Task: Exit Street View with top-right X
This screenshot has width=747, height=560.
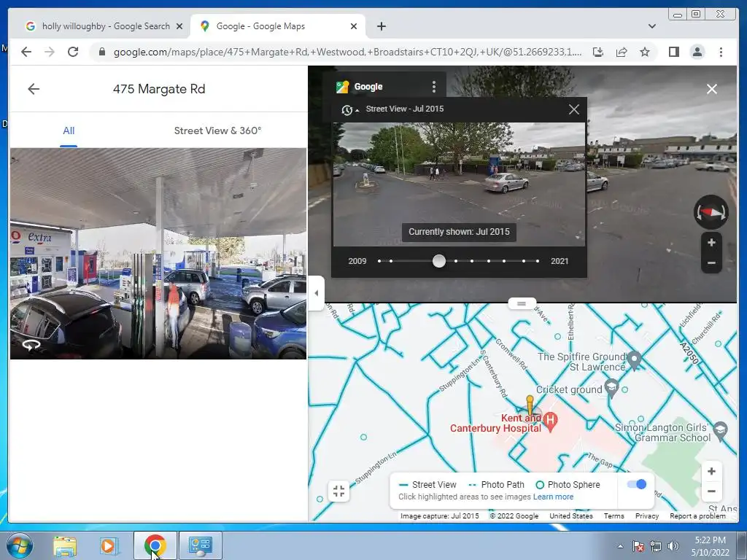Action: click(x=712, y=89)
